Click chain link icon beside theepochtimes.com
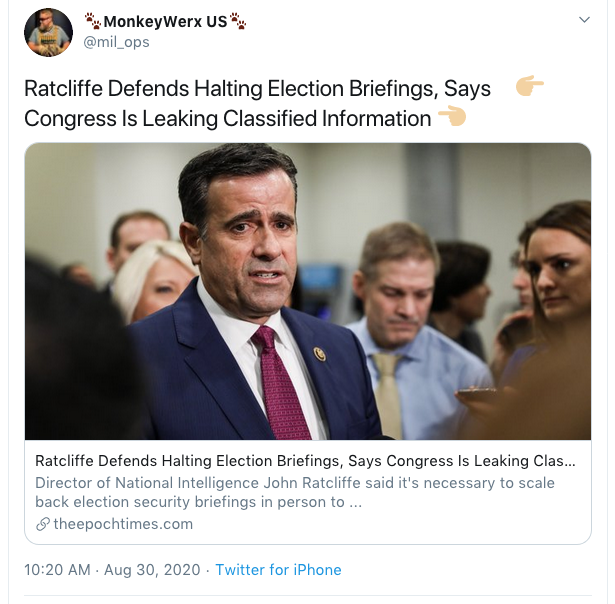 pos(42,524)
